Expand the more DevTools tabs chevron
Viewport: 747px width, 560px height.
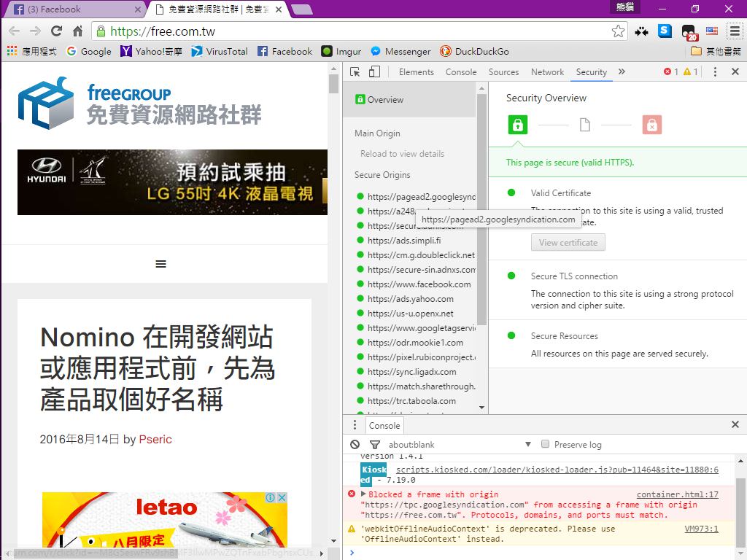coord(622,71)
